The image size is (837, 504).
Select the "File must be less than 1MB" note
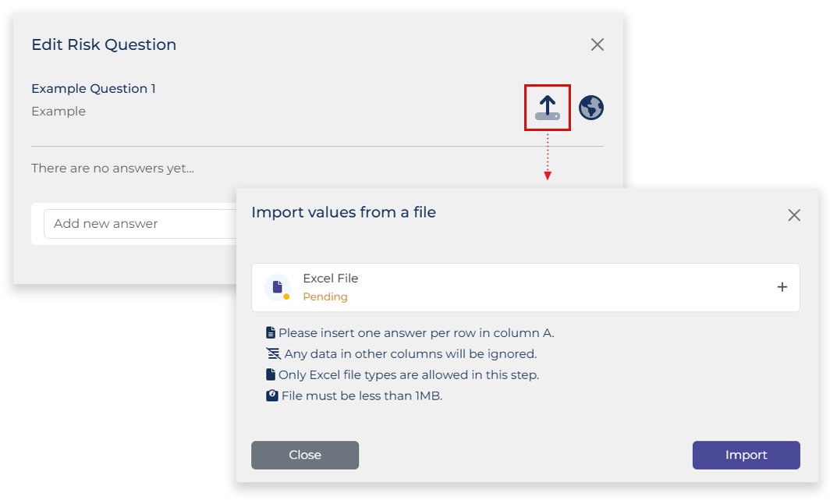(362, 396)
